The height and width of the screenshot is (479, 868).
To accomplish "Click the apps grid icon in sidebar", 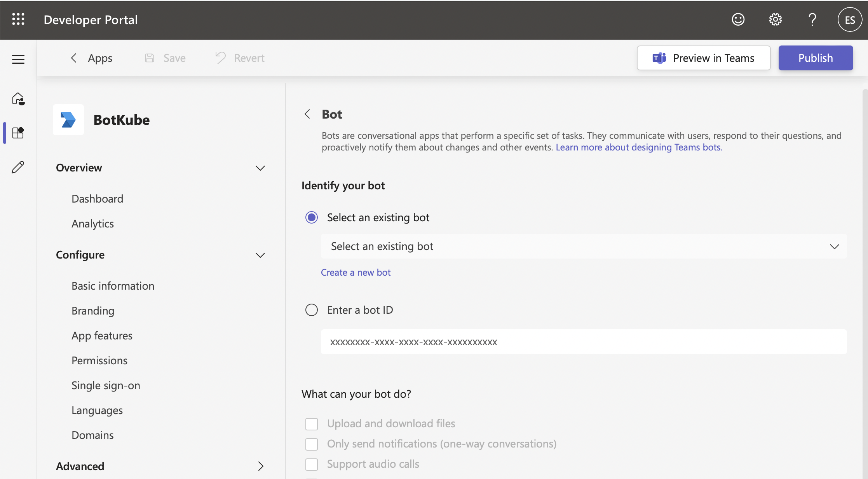I will pyautogui.click(x=18, y=133).
